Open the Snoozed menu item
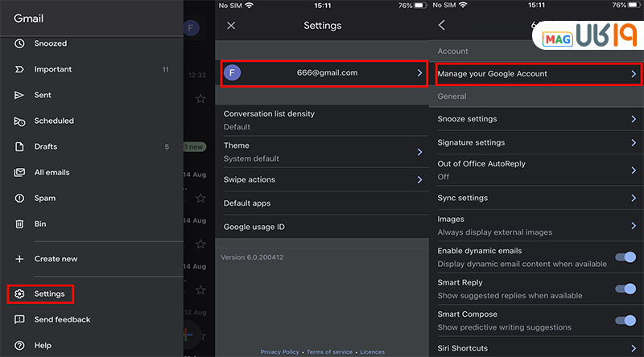644x357 pixels. point(51,43)
